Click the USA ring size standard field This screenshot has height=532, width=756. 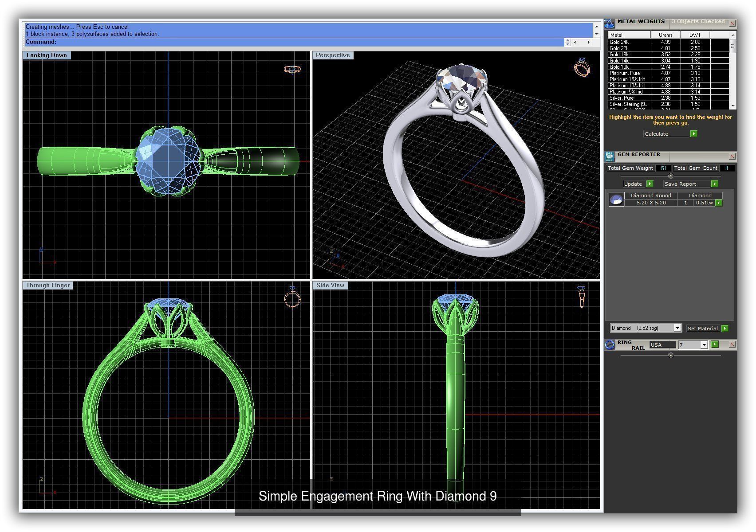[x=663, y=345]
